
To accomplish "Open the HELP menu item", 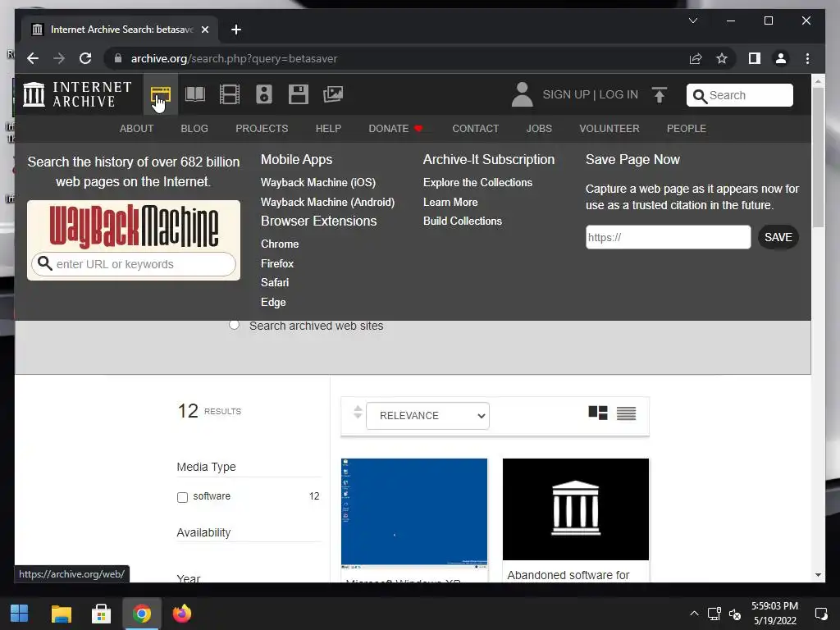I will pos(328,129).
